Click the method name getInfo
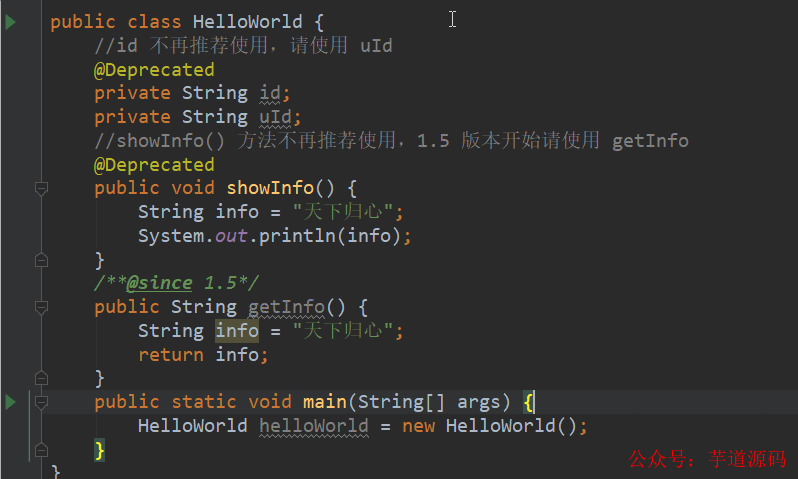 (287, 307)
